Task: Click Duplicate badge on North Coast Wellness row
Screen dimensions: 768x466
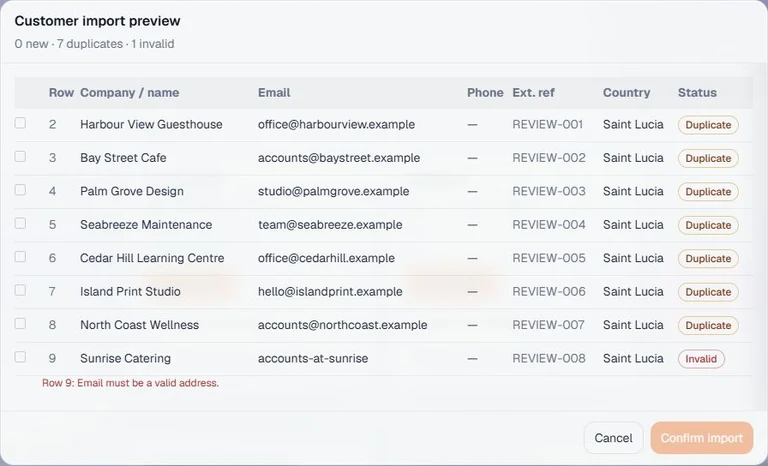Action: pyautogui.click(x=708, y=325)
